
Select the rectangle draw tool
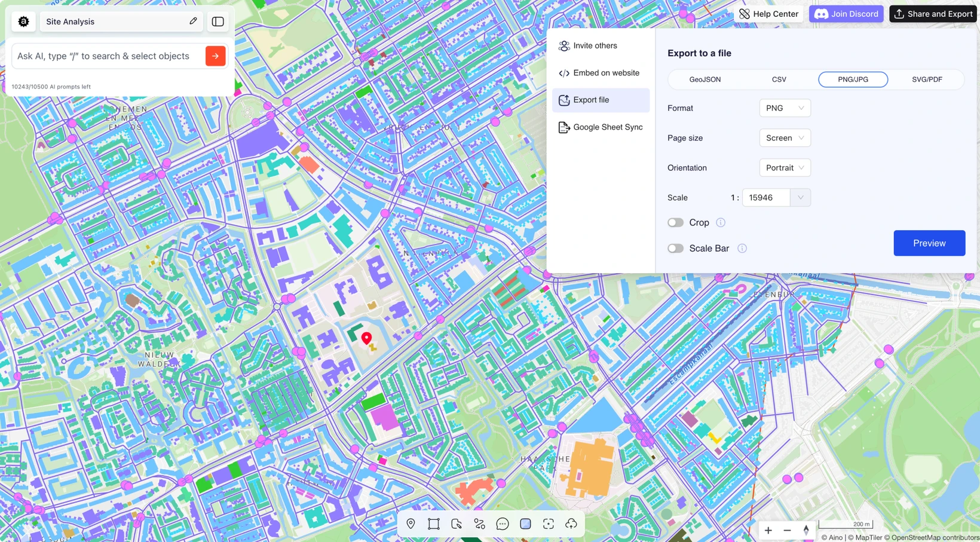click(434, 524)
